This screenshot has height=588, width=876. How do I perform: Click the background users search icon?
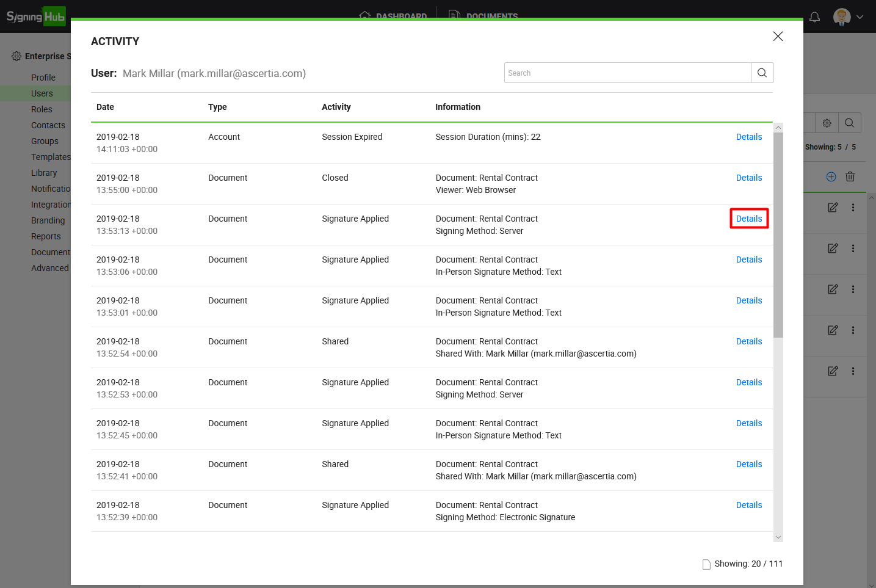click(x=849, y=123)
